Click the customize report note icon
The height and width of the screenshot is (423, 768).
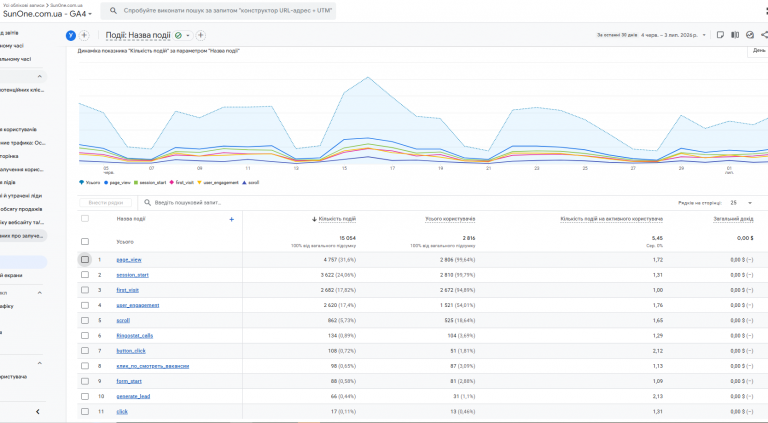[720, 35]
